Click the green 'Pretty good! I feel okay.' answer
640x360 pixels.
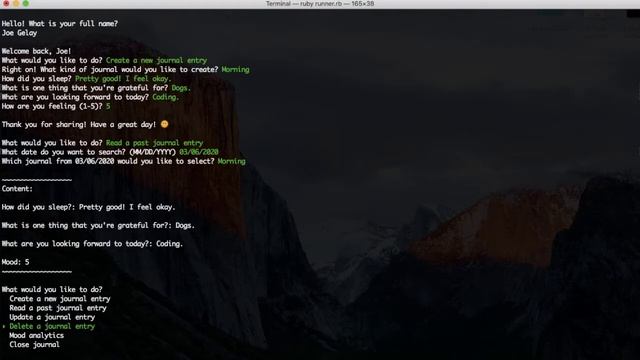[123, 78]
